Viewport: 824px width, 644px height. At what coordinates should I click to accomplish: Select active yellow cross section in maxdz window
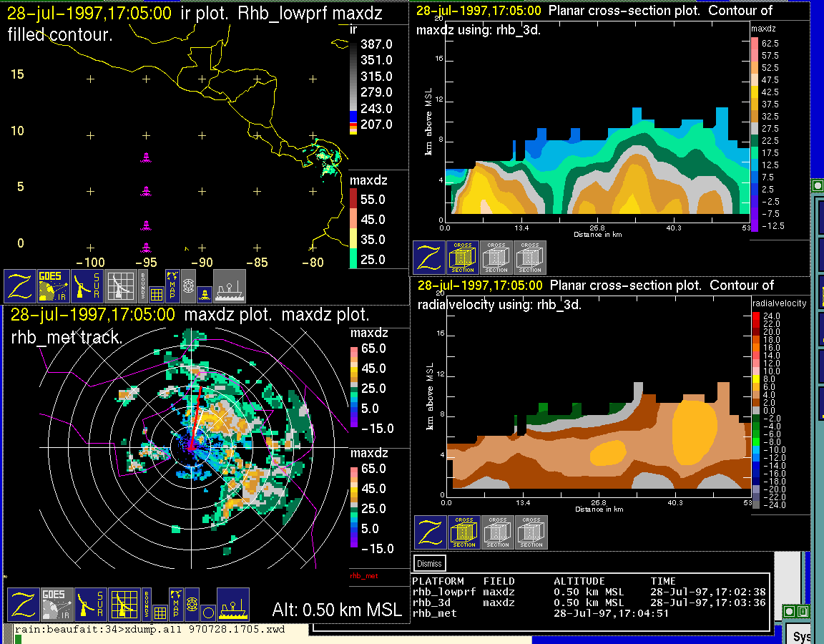pos(462,258)
